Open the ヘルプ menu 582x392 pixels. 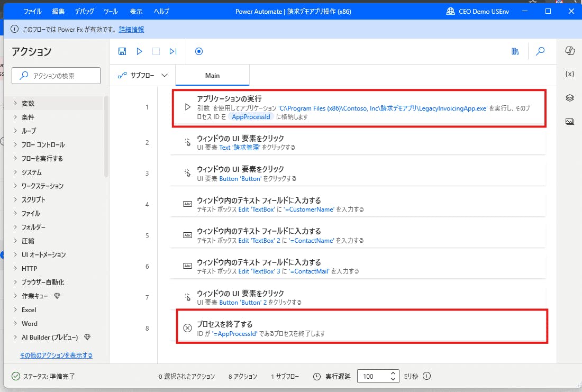[x=161, y=11]
